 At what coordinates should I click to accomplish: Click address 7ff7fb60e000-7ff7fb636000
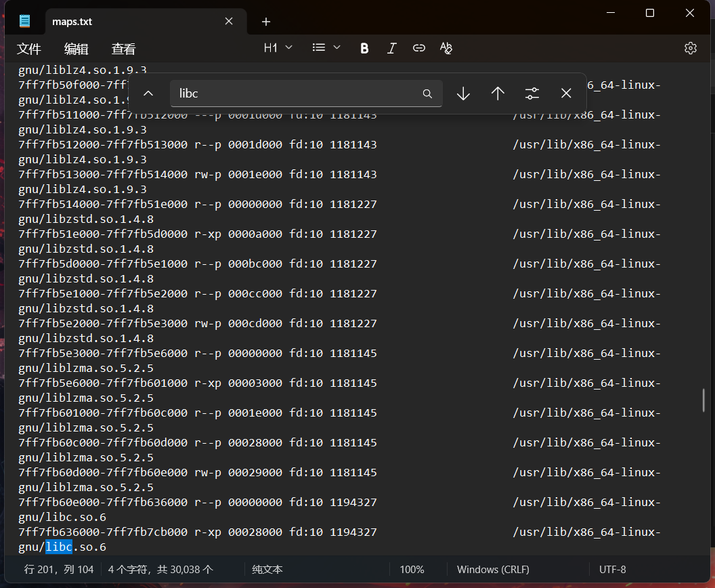(103, 502)
